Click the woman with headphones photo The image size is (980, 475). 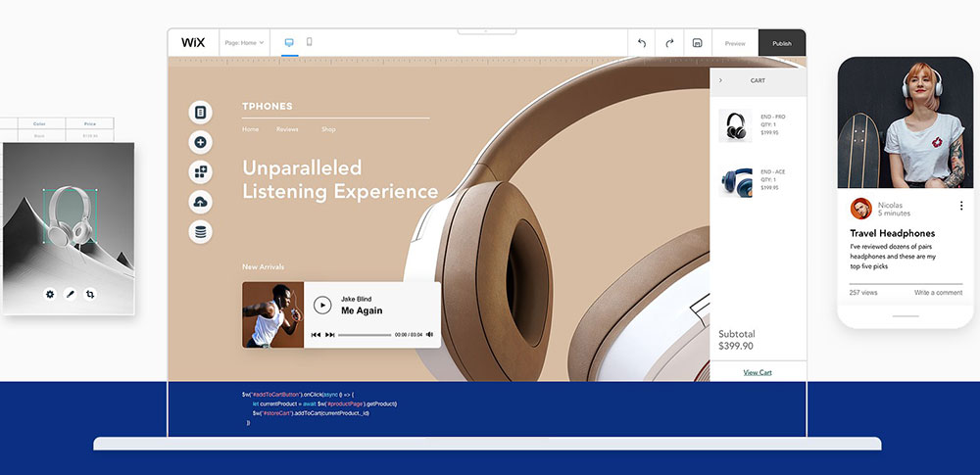click(905, 122)
